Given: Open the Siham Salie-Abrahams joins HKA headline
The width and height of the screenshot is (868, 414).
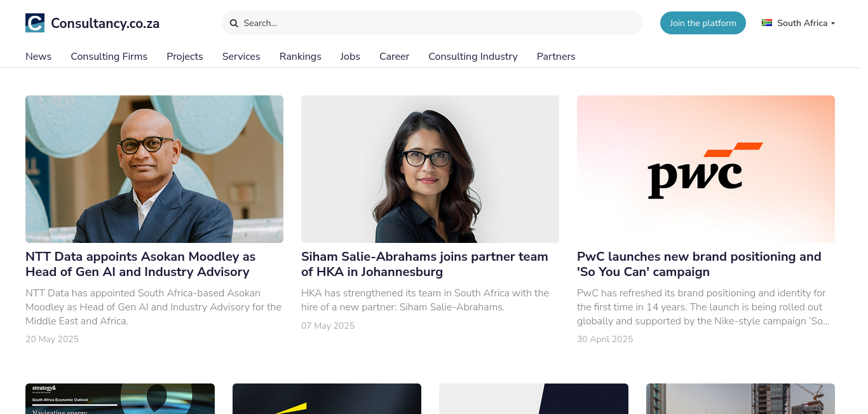Looking at the screenshot, I should pos(424,265).
